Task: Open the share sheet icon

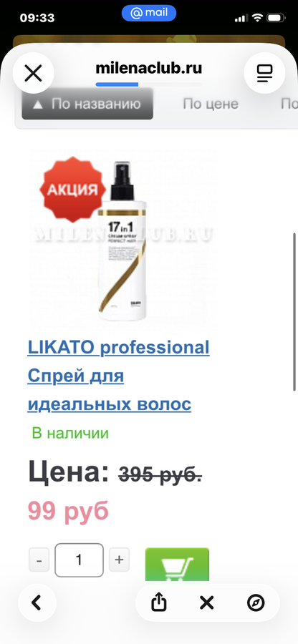Action: [x=158, y=602]
